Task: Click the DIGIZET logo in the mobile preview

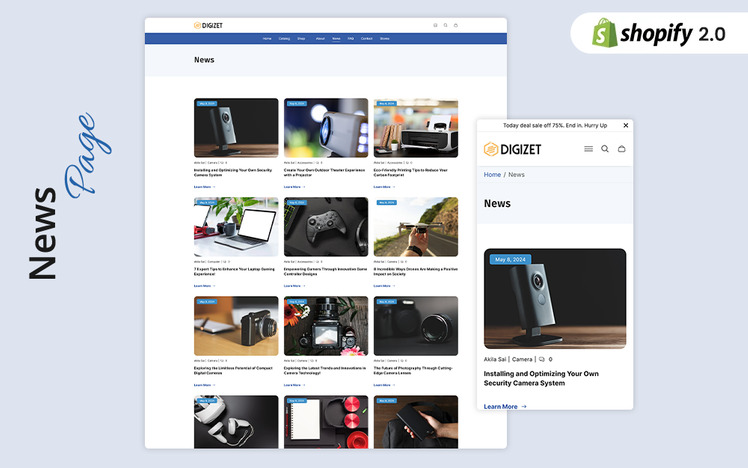Action: [512, 149]
